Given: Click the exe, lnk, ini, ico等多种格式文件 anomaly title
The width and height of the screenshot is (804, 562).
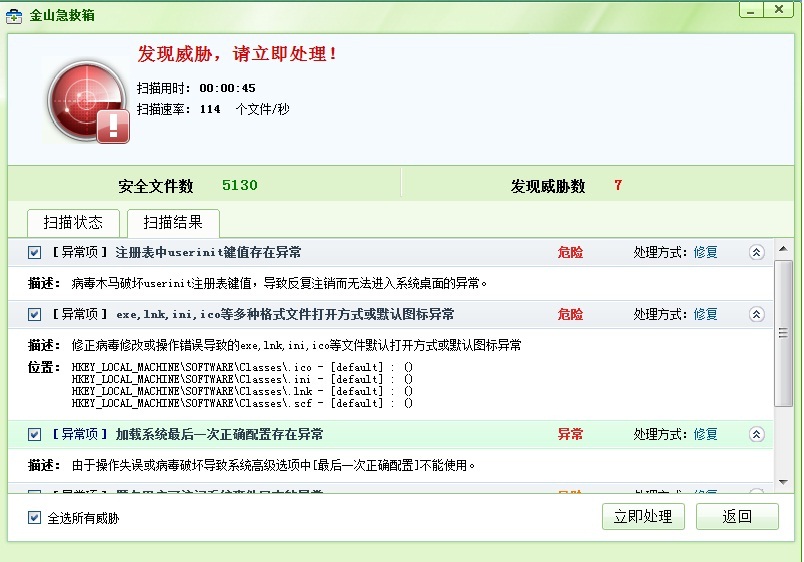Looking at the screenshot, I should (x=285, y=314).
